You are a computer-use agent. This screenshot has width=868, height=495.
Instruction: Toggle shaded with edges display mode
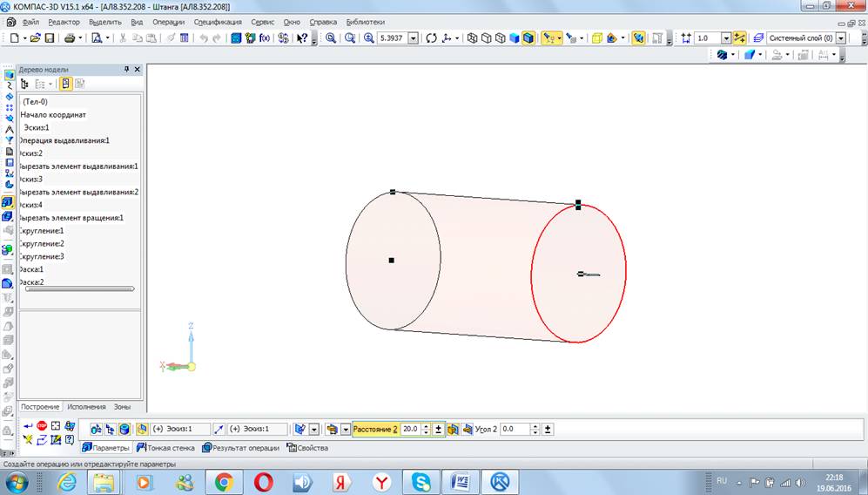tap(528, 38)
